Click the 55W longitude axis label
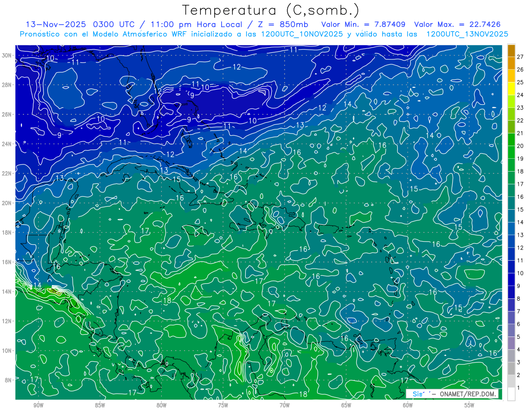 coord(469,405)
